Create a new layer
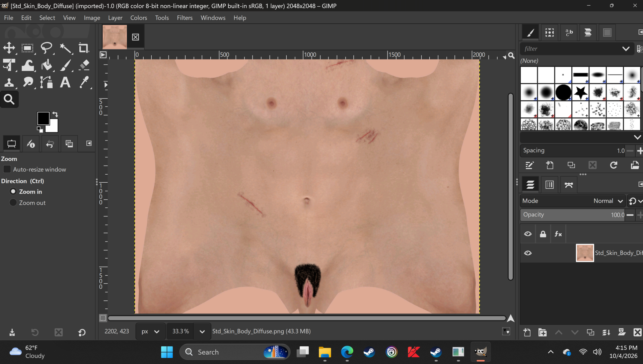The width and height of the screenshot is (643, 364). click(527, 332)
